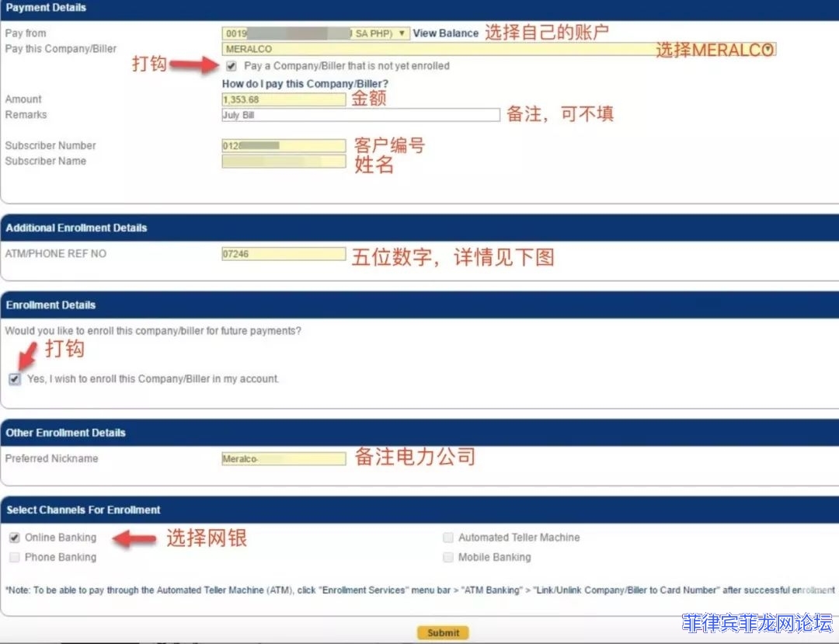Open the Pay from account dropdown

[x=315, y=33]
